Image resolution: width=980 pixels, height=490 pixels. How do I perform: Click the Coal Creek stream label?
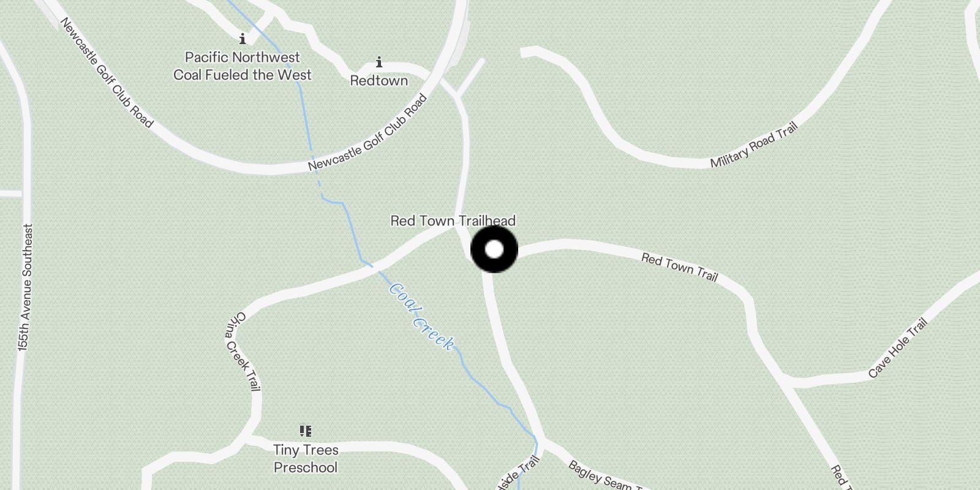click(x=422, y=317)
